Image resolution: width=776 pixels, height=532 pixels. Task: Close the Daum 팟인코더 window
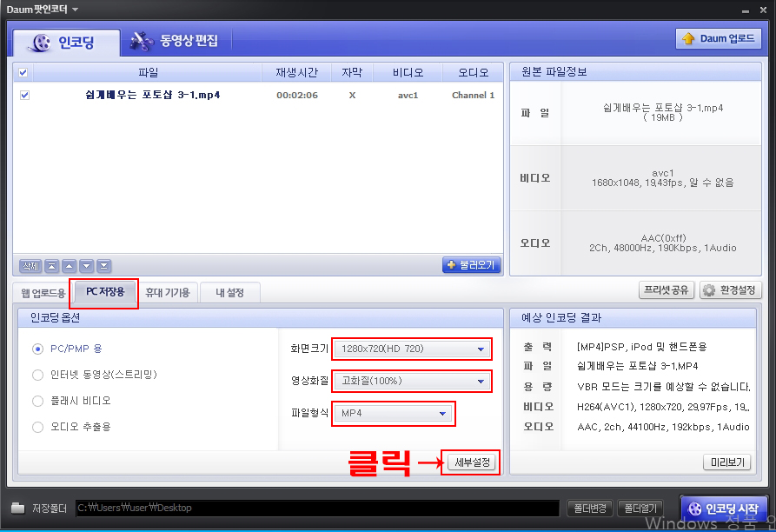(x=763, y=10)
